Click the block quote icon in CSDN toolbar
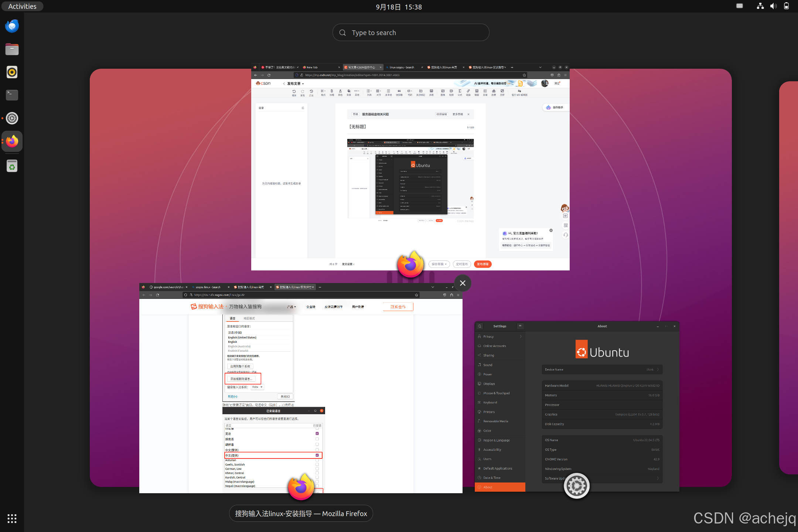 tap(399, 92)
